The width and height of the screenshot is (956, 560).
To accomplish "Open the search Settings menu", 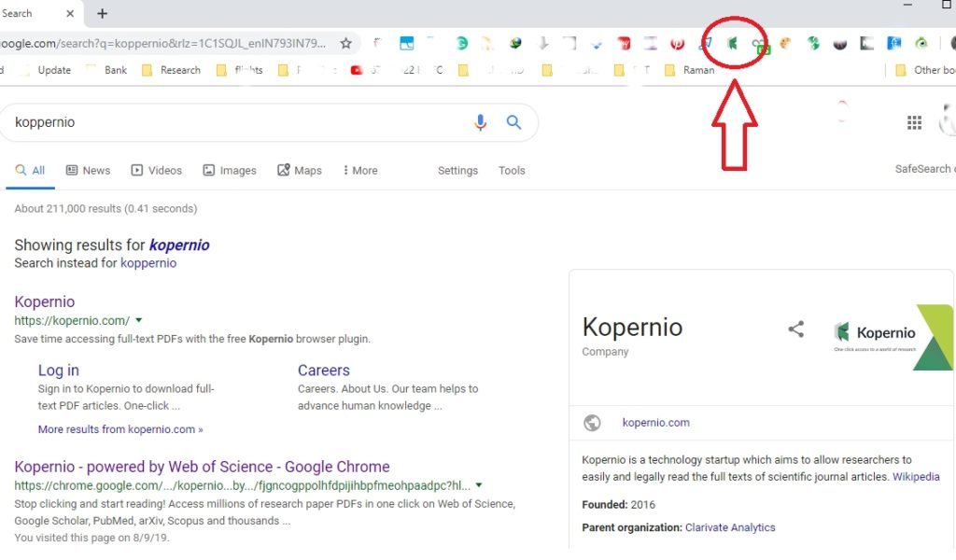I will click(x=457, y=171).
